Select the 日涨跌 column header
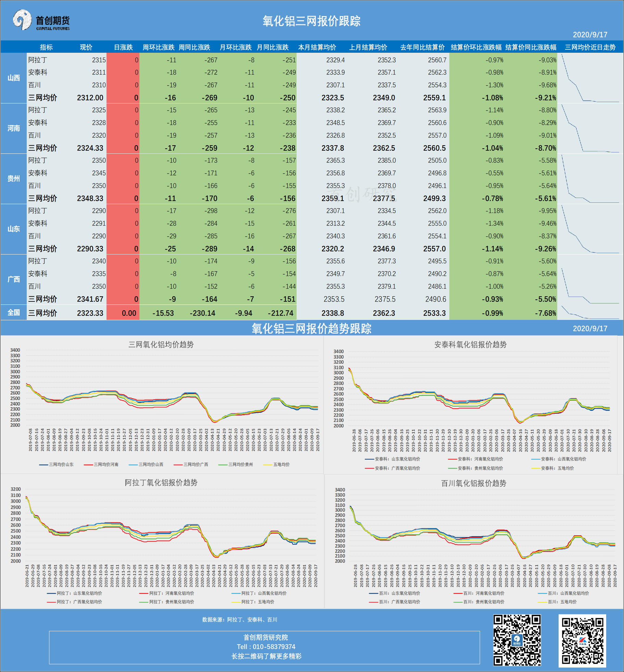 tap(123, 47)
